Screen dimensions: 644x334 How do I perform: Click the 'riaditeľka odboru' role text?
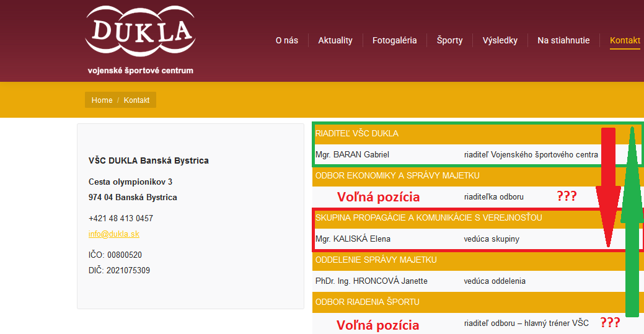[x=493, y=197]
